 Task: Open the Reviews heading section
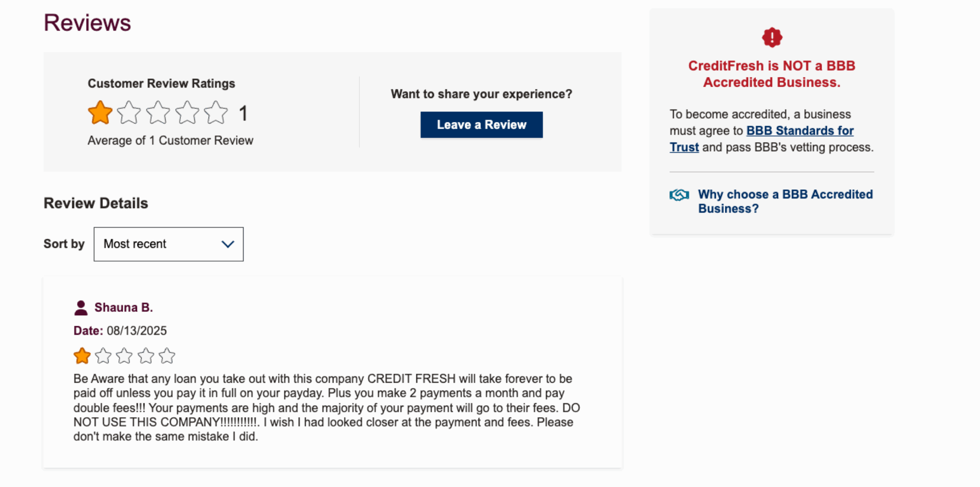(87, 22)
